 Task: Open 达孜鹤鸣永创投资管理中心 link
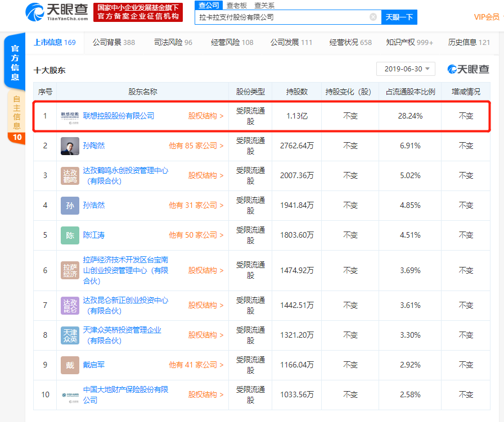[x=125, y=176]
